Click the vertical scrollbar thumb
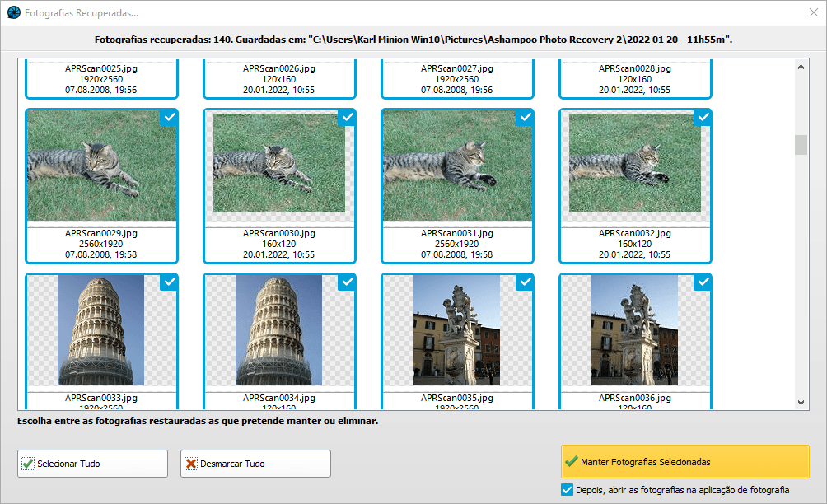Screen dimensions: 827x504 801,145
